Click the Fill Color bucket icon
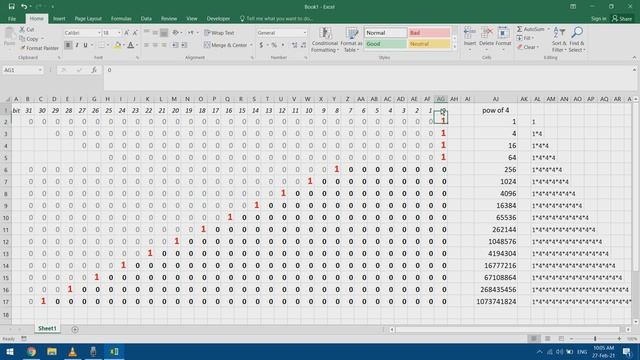 (x=117, y=45)
